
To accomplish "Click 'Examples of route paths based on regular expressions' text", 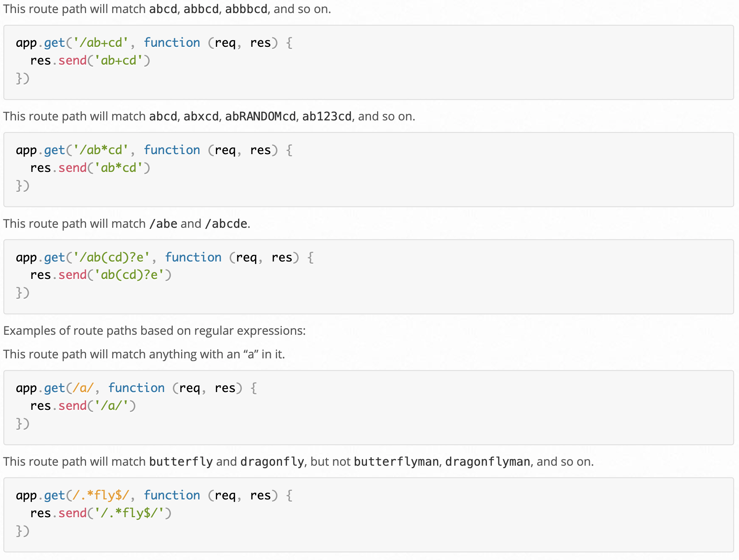I will pos(154,331).
